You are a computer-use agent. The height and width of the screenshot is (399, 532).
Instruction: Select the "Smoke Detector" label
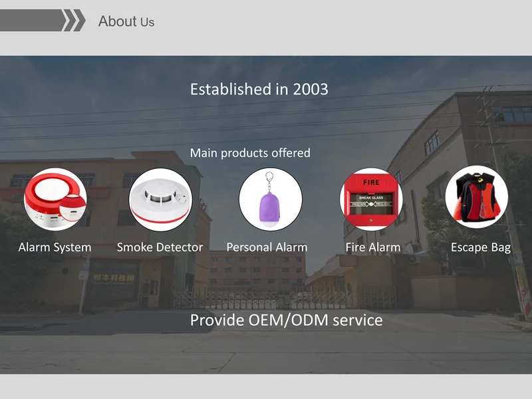pyautogui.click(x=160, y=247)
